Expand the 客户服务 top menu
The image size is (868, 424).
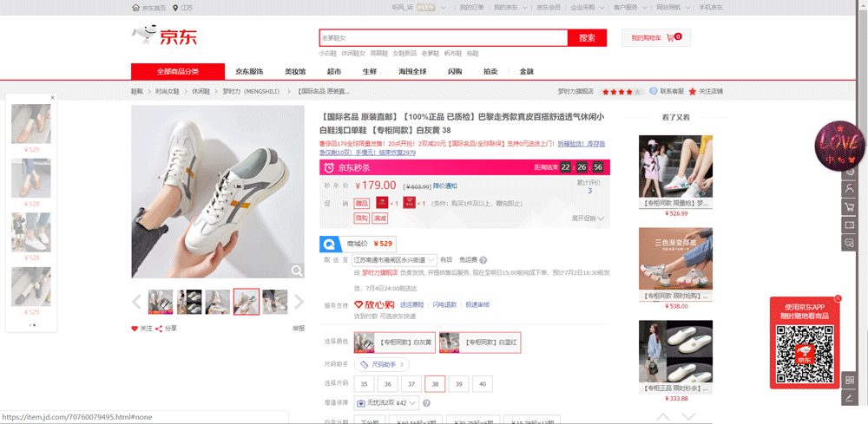coord(628,8)
